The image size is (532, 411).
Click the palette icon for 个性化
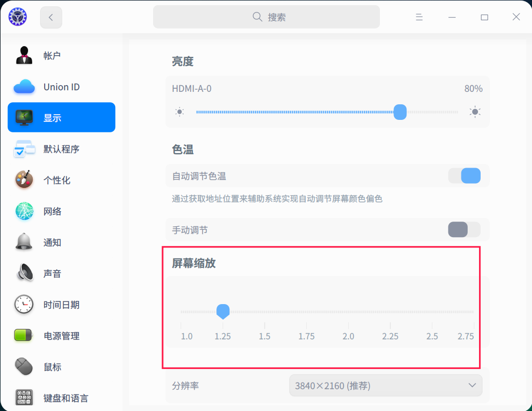[24, 180]
